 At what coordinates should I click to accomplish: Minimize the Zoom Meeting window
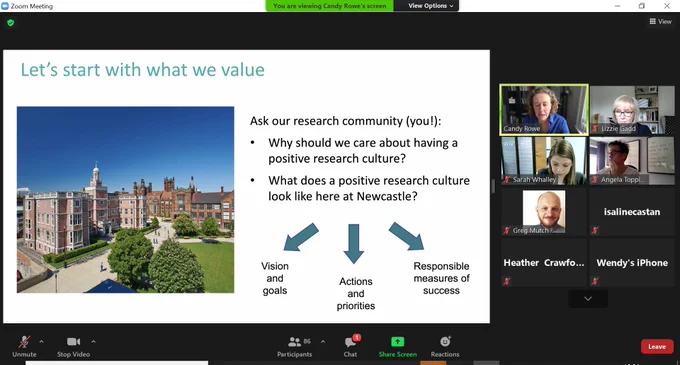(x=617, y=6)
